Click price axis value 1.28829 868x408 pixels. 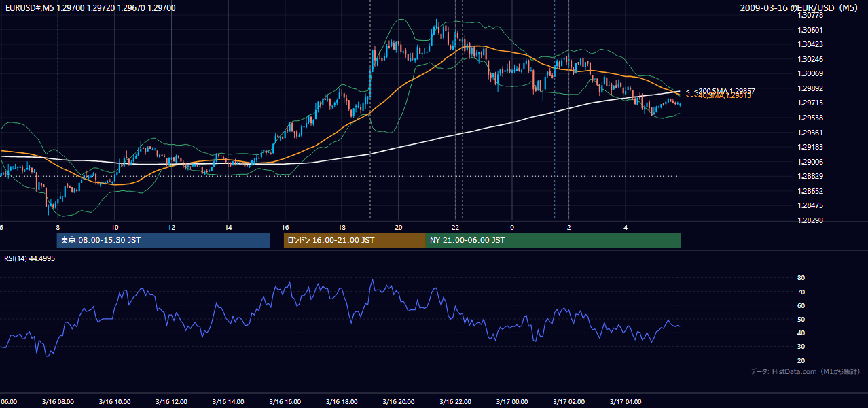(811, 177)
